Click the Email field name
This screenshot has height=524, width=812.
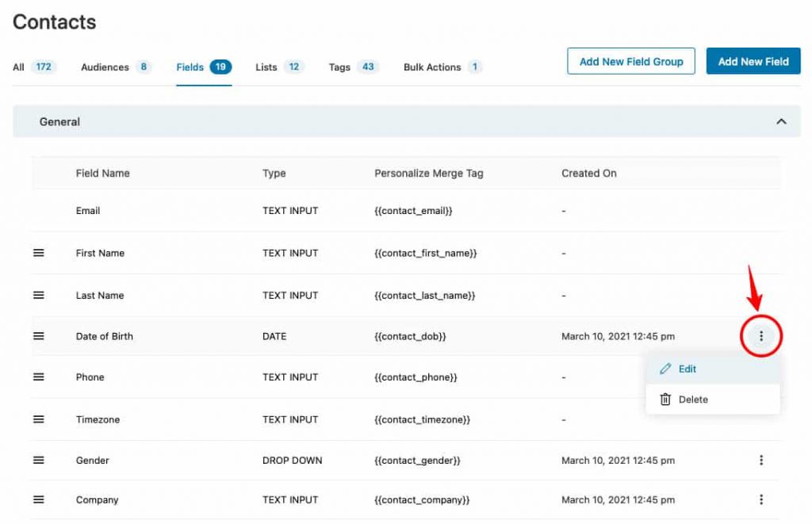88,211
